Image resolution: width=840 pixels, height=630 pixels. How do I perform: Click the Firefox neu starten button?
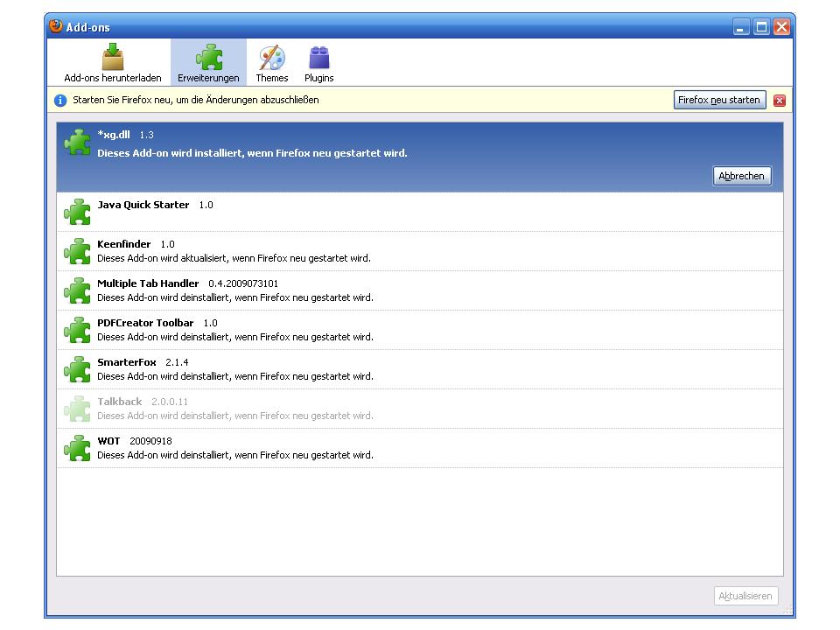pyautogui.click(x=719, y=100)
